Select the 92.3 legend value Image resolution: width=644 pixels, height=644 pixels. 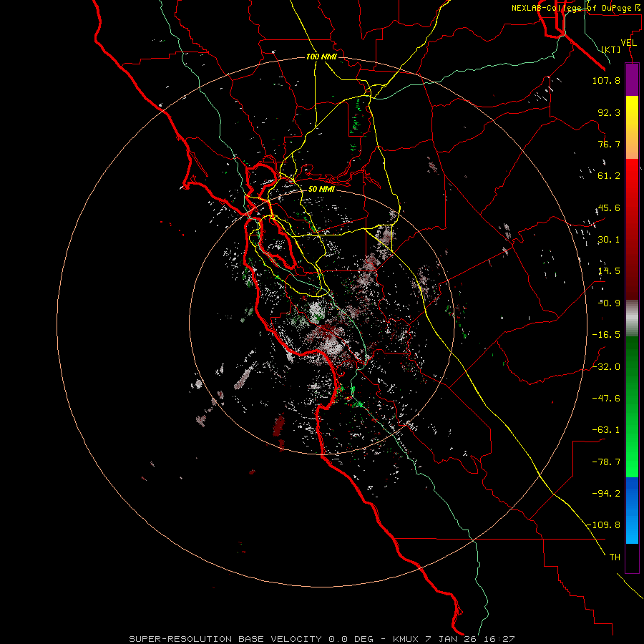pyautogui.click(x=609, y=112)
